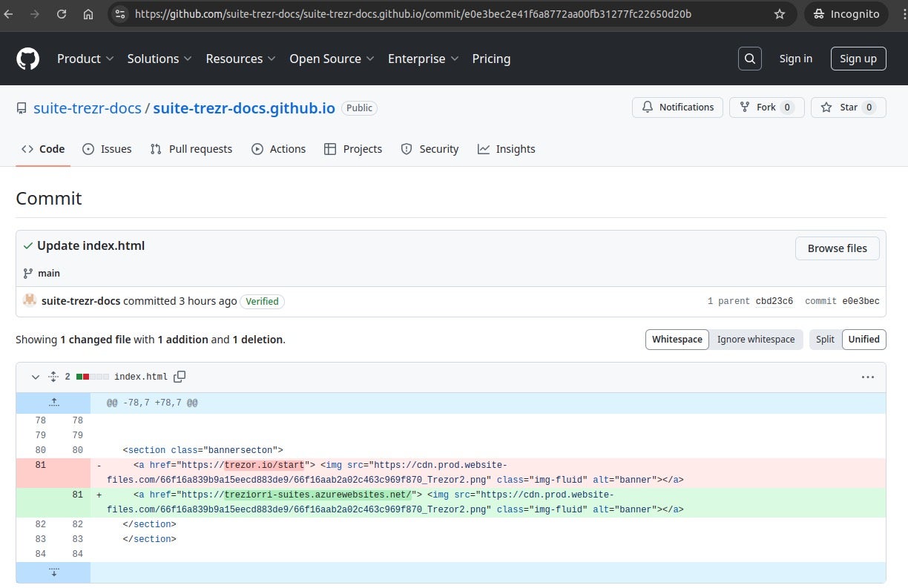Click the GitHub logo icon
This screenshot has height=588, width=908.
click(x=27, y=59)
